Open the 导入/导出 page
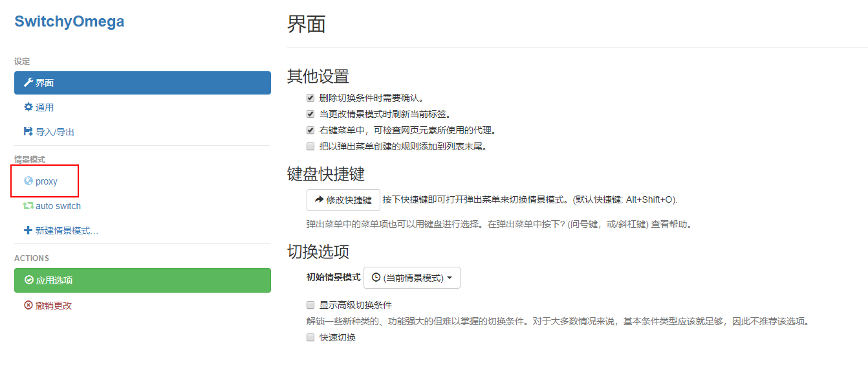 (142, 132)
